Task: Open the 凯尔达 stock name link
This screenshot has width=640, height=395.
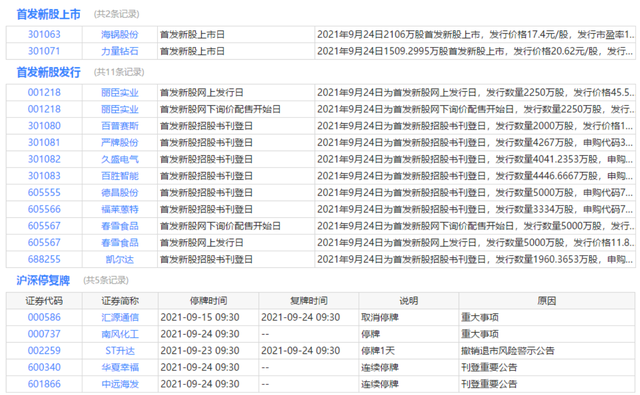Action: tap(120, 260)
